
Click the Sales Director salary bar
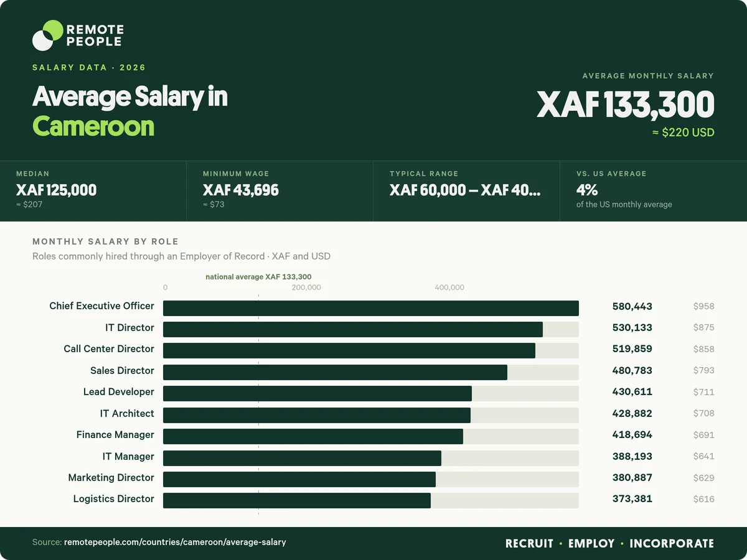tap(335, 372)
